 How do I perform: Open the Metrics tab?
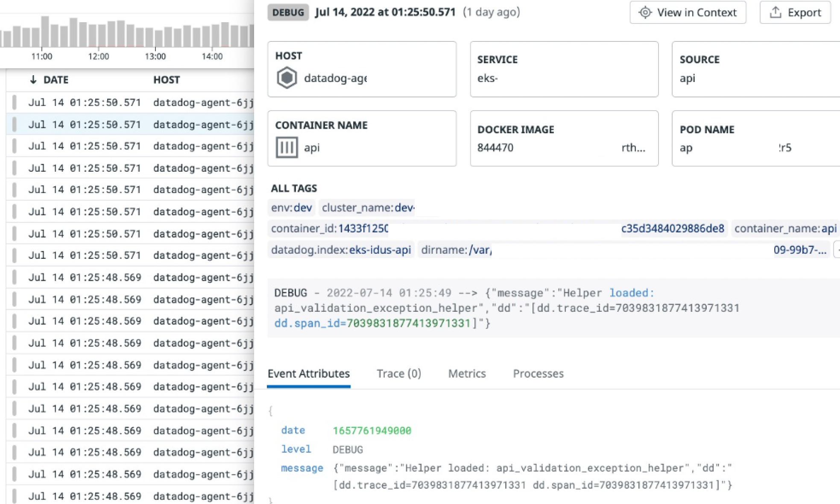467,374
